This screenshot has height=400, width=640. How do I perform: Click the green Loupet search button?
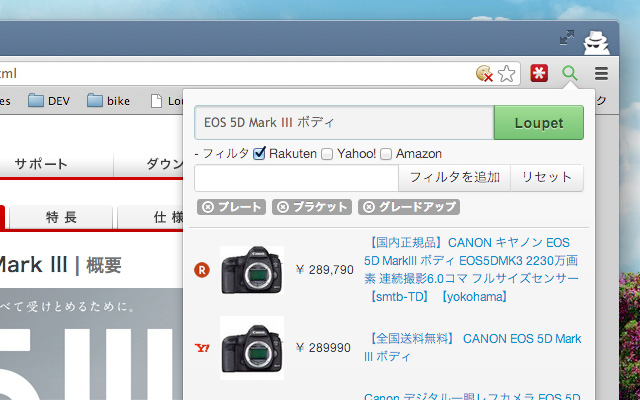[539, 123]
